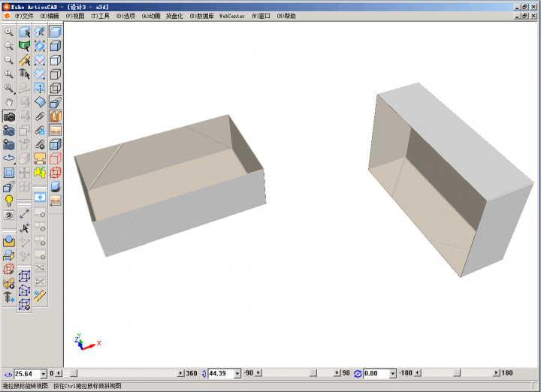This screenshot has height=392, width=541.
Task: Open the 44.39 elevation angle dropdown
Action: coord(237,373)
